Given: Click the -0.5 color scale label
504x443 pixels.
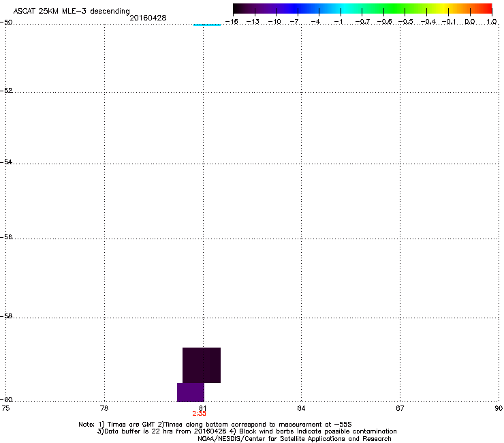Looking at the screenshot, I should [x=405, y=22].
